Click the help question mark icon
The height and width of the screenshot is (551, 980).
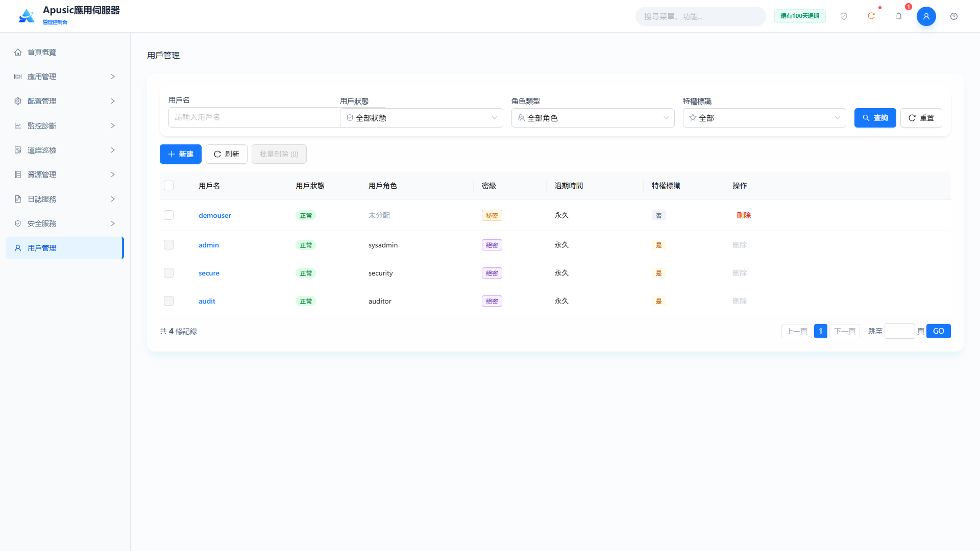pos(954,16)
